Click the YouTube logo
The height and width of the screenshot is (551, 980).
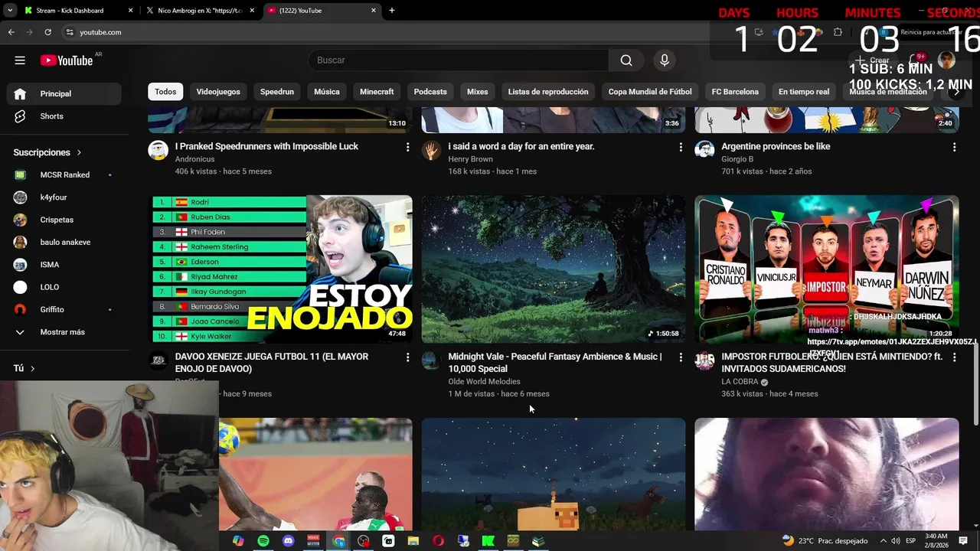point(67,60)
